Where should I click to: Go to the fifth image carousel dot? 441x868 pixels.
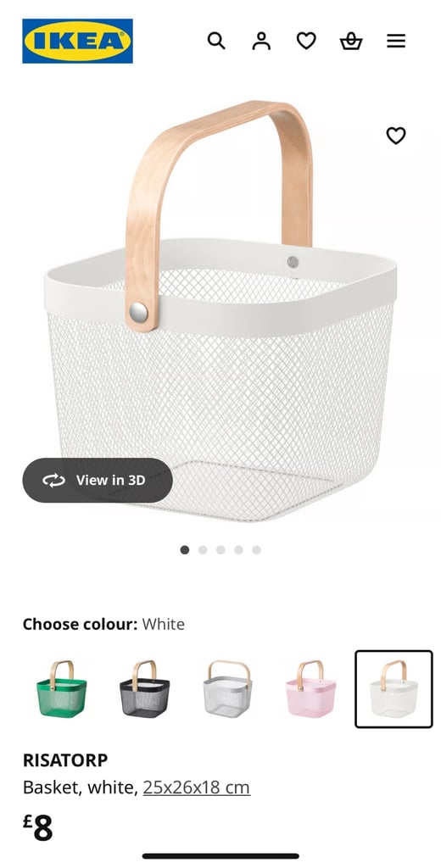point(256,549)
